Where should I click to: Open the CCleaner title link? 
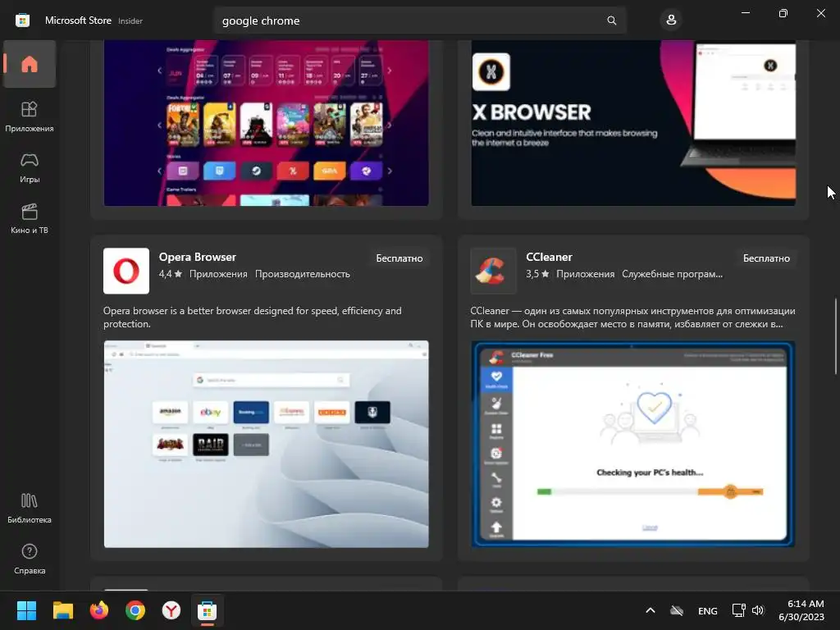pyautogui.click(x=549, y=257)
